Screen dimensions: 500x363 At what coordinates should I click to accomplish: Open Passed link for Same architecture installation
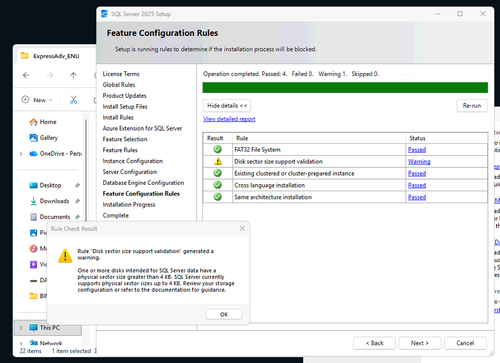tap(417, 197)
